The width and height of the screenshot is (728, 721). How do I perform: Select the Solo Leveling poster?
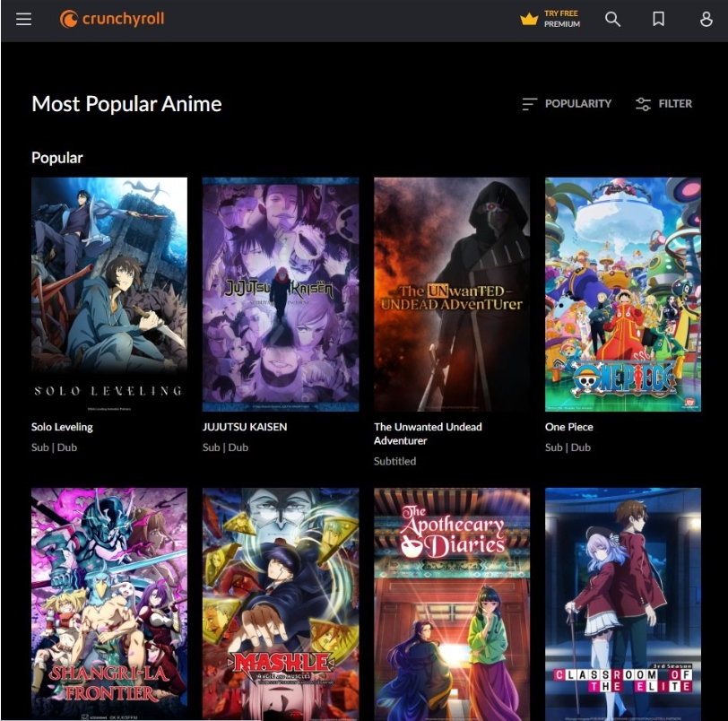(x=109, y=294)
